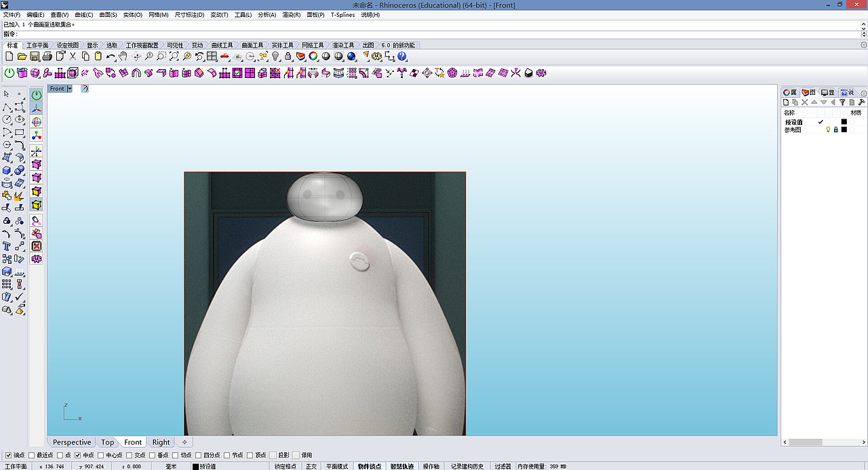868x470 pixels.
Task: Toggle 正交 ortho mode in status bar
Action: click(311, 467)
